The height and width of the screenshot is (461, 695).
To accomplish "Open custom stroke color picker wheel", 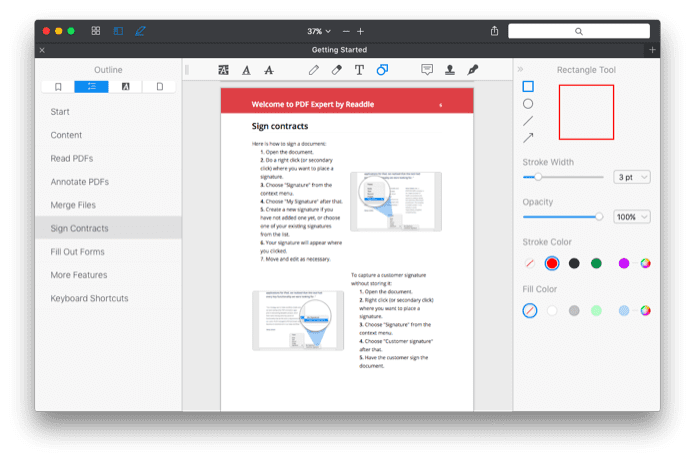I will tap(645, 263).
